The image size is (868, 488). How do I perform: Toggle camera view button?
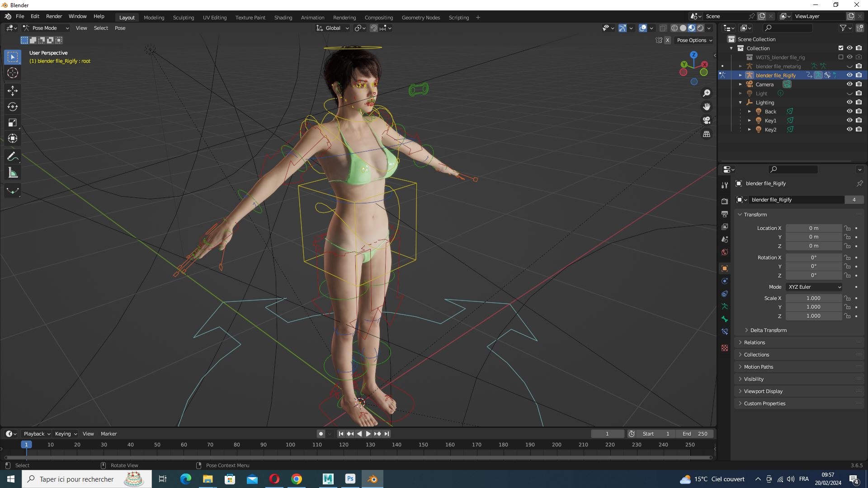pos(707,120)
